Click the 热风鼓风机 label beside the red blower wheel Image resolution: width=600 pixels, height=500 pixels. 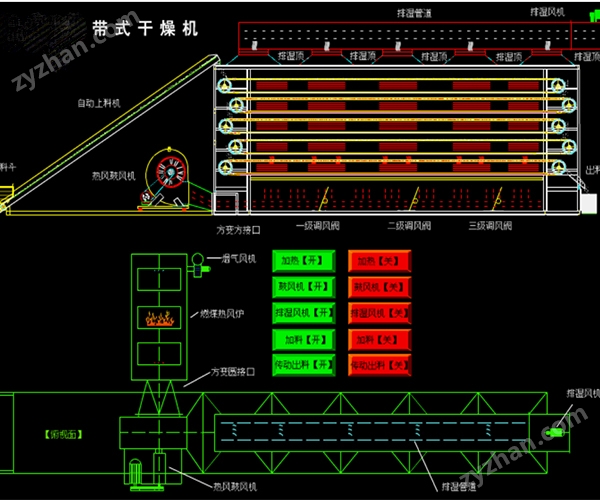114,176
